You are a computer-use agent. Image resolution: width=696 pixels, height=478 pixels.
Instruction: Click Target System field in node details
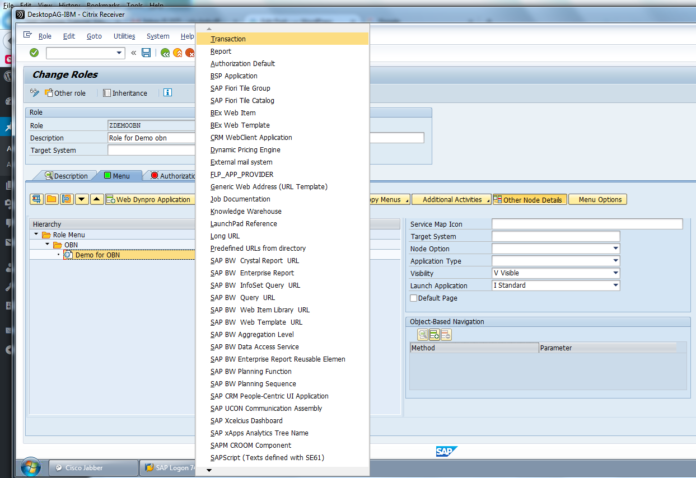pos(555,236)
